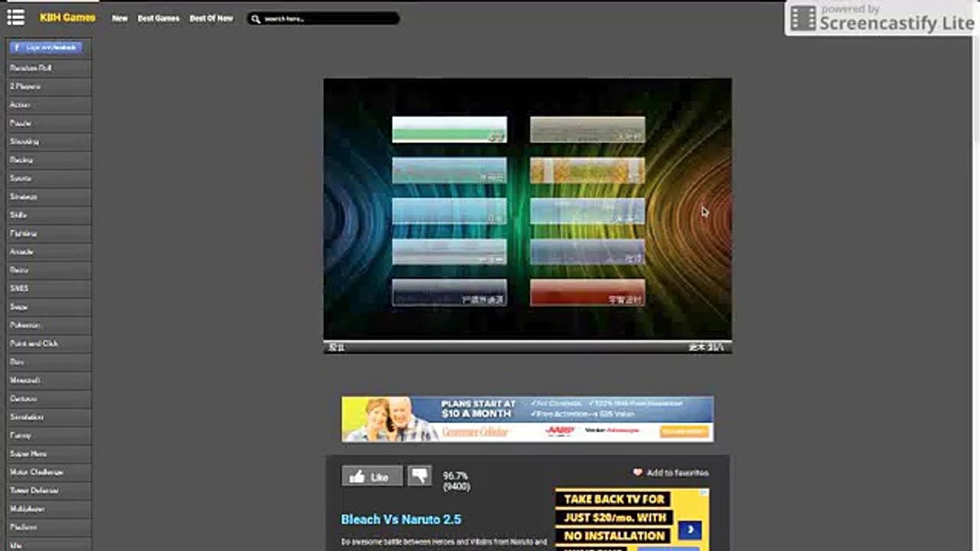Open the Platform category
Image resolution: width=980 pixels, height=551 pixels.
(x=48, y=527)
